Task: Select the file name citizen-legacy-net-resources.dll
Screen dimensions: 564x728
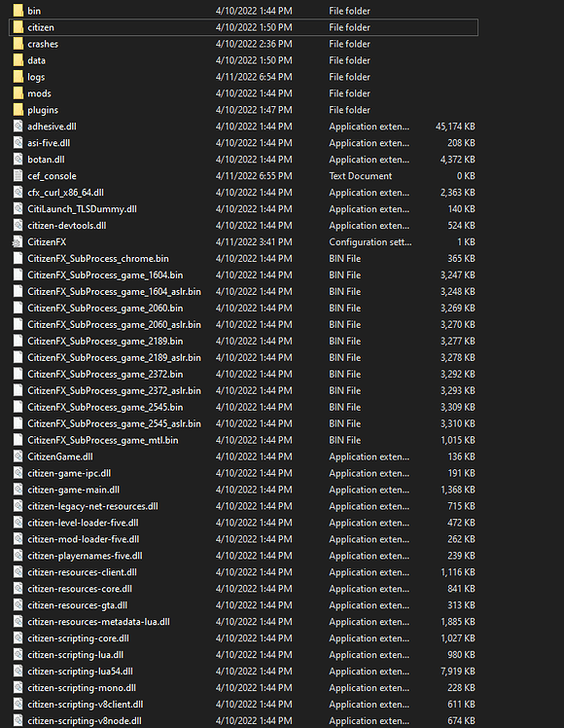Action: tap(92, 506)
